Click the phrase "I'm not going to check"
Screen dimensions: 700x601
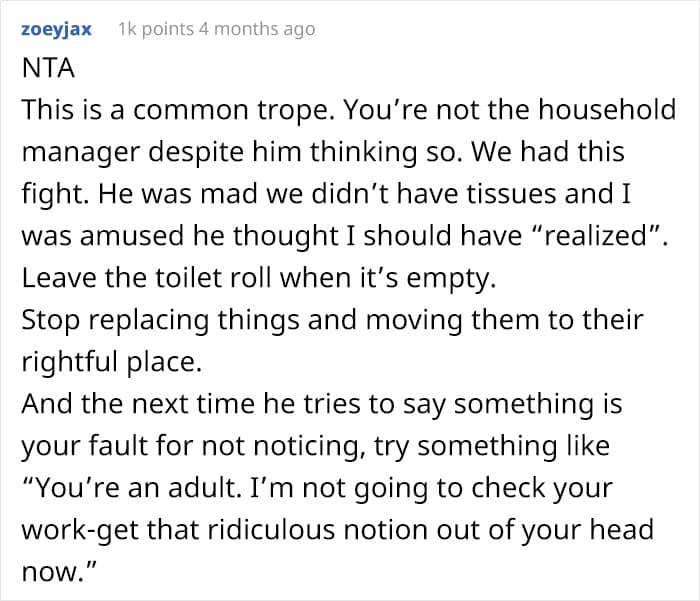440,490
